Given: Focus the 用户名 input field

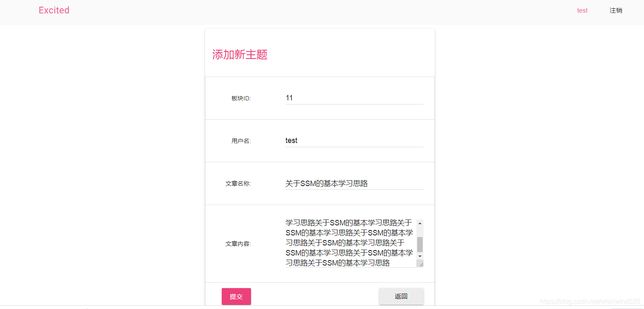Looking at the screenshot, I should [354, 140].
